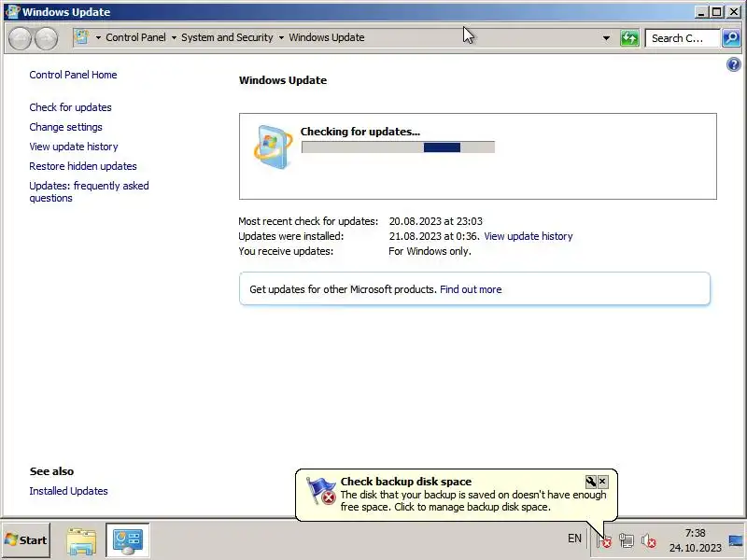Click the Action Center flag tray icon

pyautogui.click(x=604, y=540)
